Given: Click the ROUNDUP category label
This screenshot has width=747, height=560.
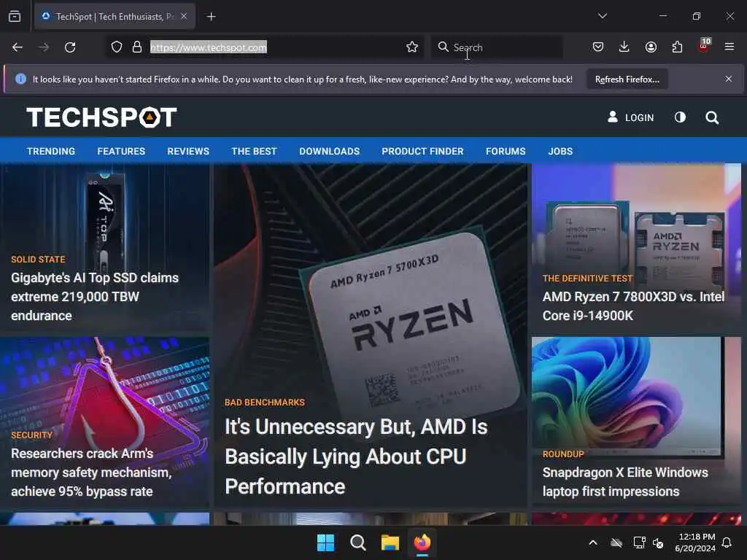Looking at the screenshot, I should click(563, 454).
